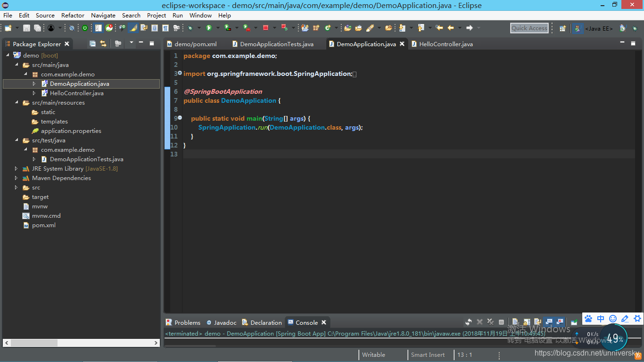Click the Open Perspective icon

(562, 28)
